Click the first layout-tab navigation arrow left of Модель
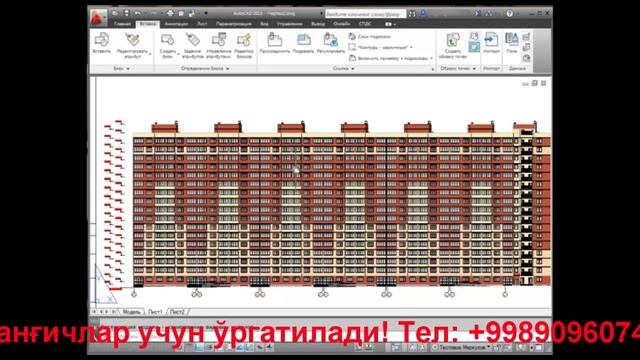 [94, 312]
